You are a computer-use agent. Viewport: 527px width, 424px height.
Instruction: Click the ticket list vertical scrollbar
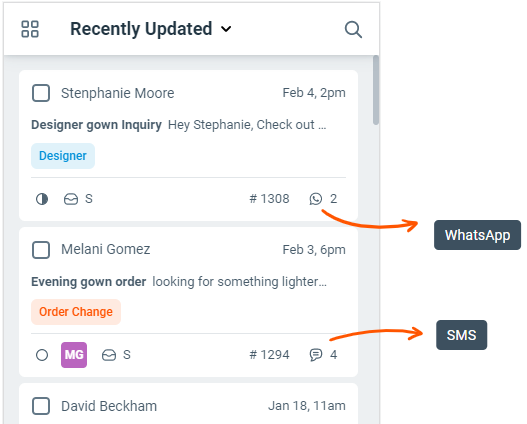click(x=376, y=90)
